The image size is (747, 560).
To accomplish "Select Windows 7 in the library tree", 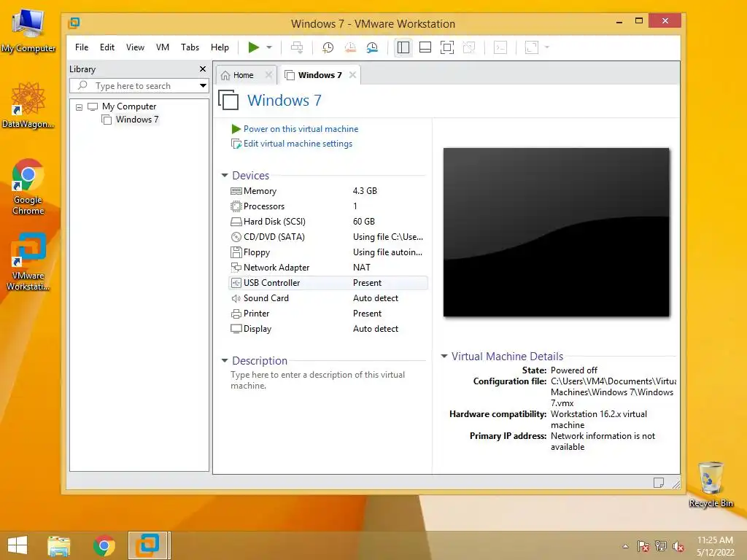I will coord(137,120).
